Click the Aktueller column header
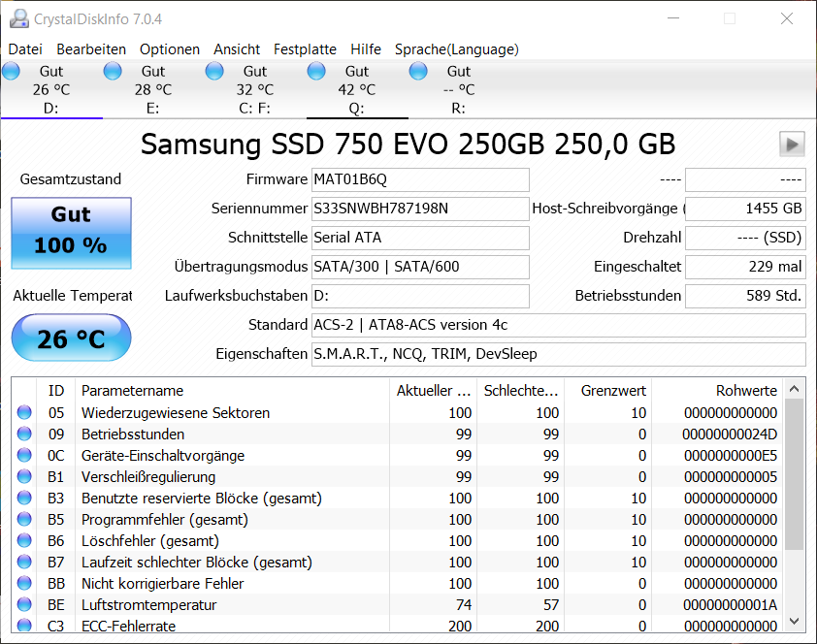The image size is (817, 644). pyautogui.click(x=433, y=391)
